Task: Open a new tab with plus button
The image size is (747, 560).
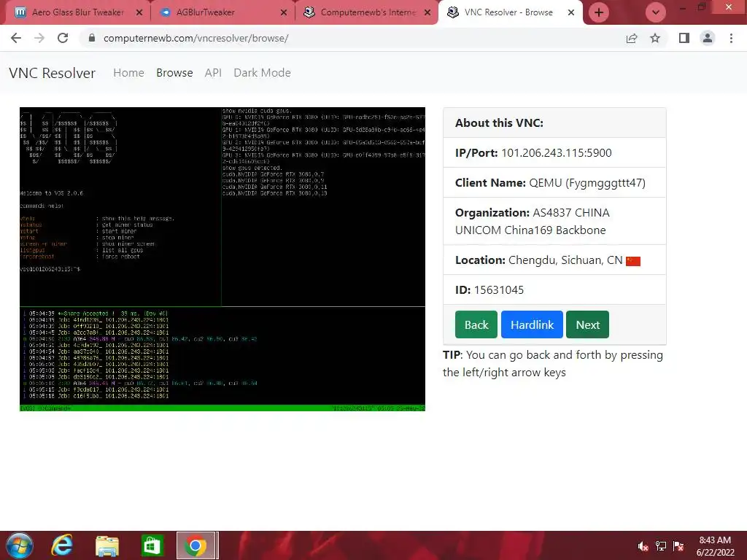Action: tap(599, 12)
